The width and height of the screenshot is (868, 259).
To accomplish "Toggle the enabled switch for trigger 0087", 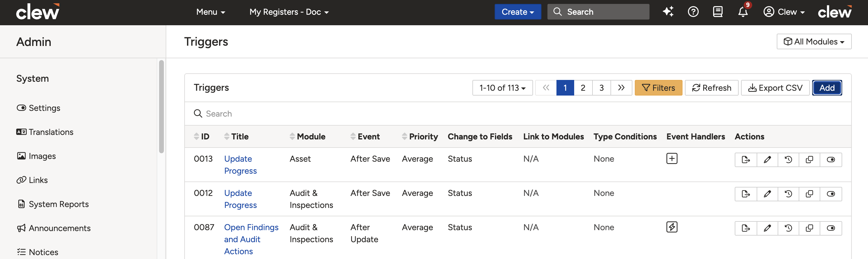I will [830, 228].
